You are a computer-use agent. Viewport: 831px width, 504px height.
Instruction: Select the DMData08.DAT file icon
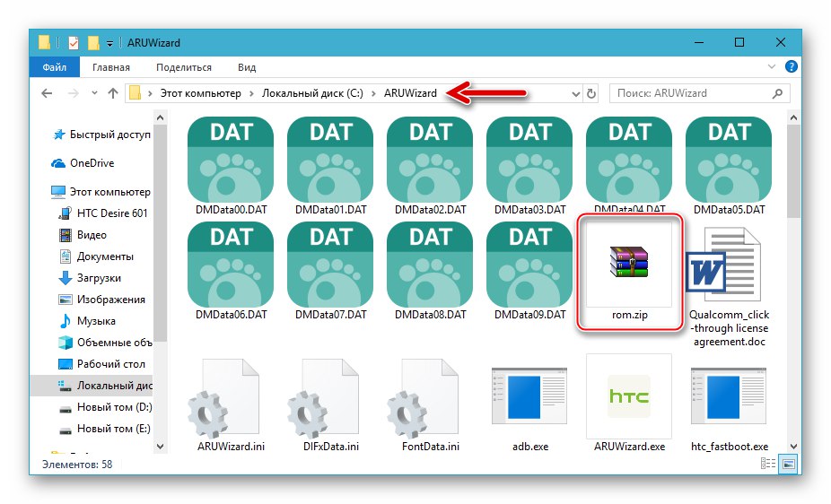click(x=430, y=265)
